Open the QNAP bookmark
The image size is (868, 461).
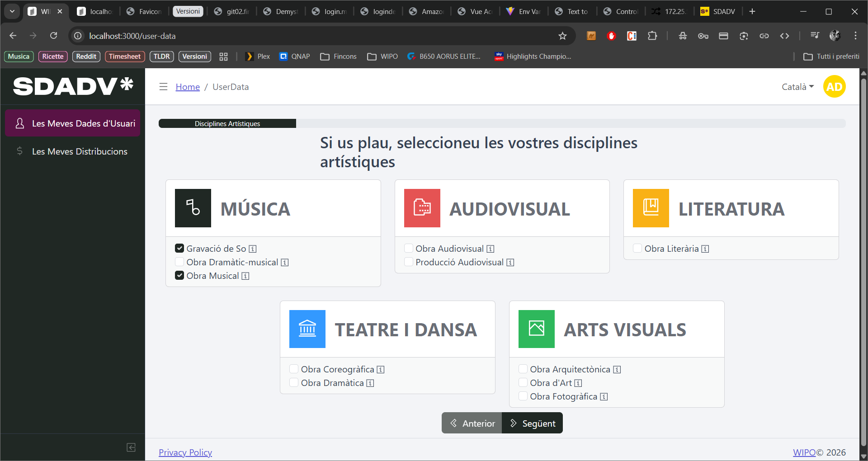(x=295, y=56)
